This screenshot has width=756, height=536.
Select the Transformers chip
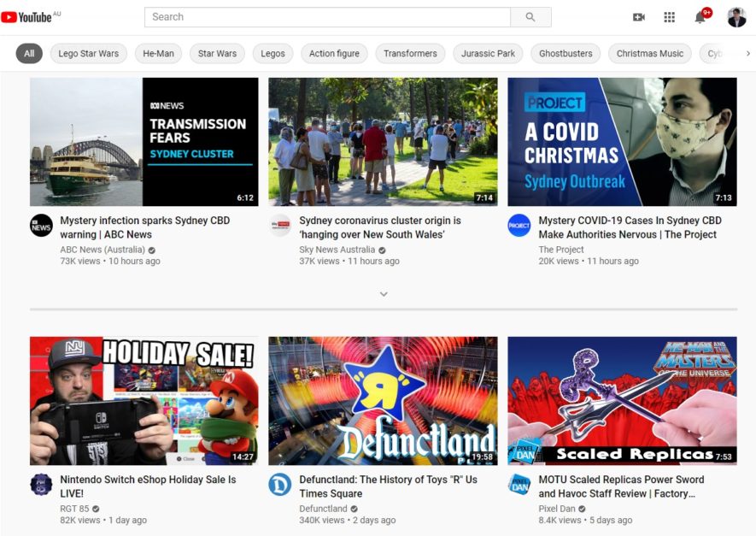pyautogui.click(x=410, y=54)
